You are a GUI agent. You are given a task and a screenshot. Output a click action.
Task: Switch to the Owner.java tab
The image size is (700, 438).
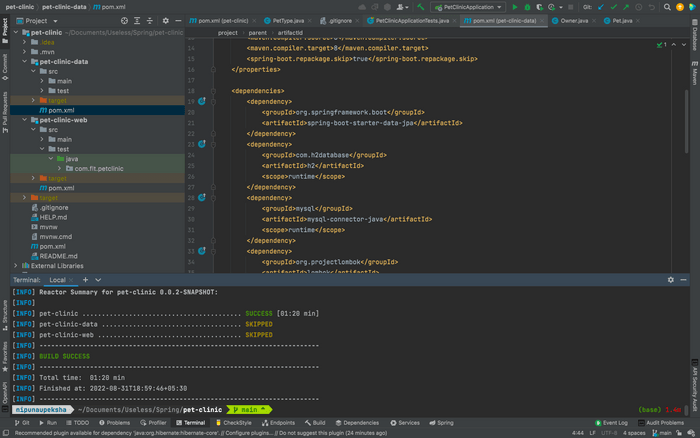pyautogui.click(x=574, y=21)
